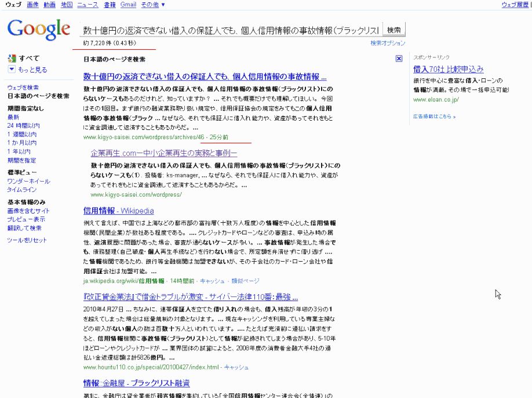This screenshot has height=398, width=532.
Task: Open 動画 in top navigation
Action: (49, 5)
